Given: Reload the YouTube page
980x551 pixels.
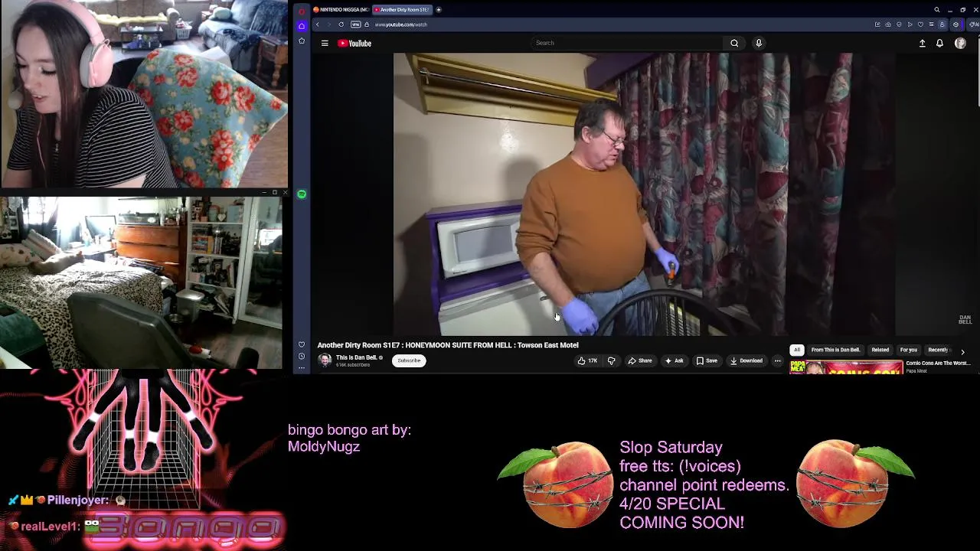Looking at the screenshot, I should point(341,24).
